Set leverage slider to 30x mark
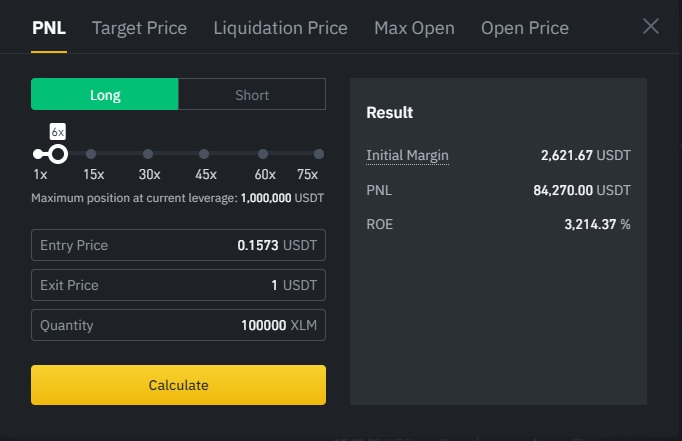The height and width of the screenshot is (441, 682). click(148, 154)
